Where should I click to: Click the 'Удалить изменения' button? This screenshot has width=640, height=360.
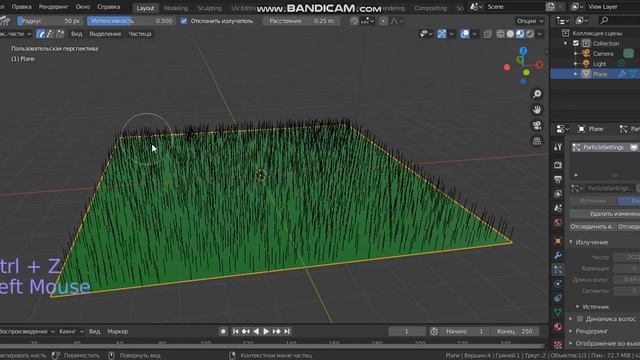[605, 213]
